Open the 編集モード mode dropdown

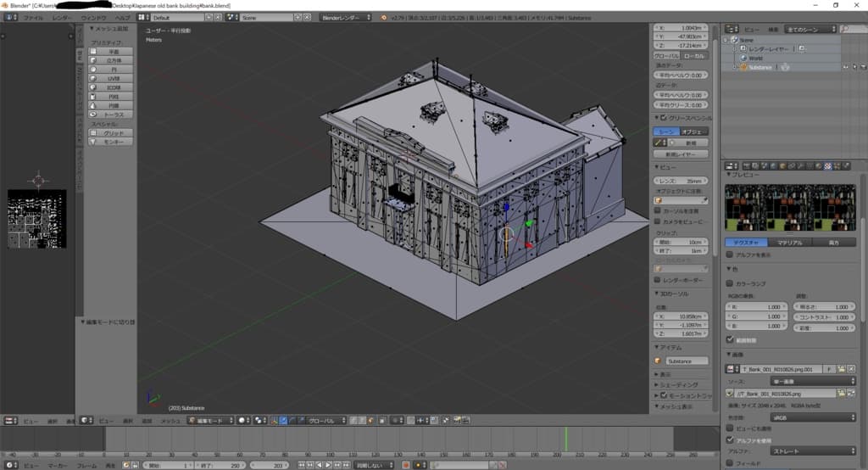[x=210, y=420]
